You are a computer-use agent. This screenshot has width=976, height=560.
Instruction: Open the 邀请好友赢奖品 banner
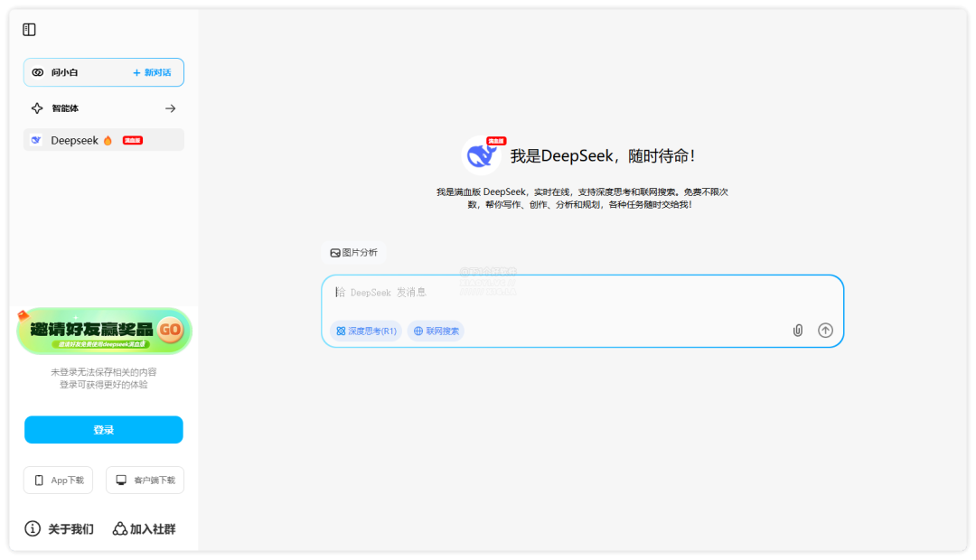(104, 331)
